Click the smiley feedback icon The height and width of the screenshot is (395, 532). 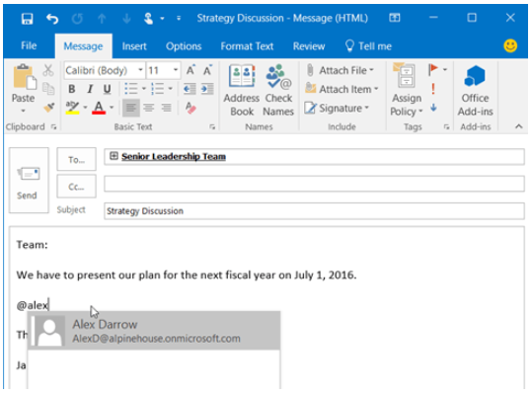[x=510, y=45]
